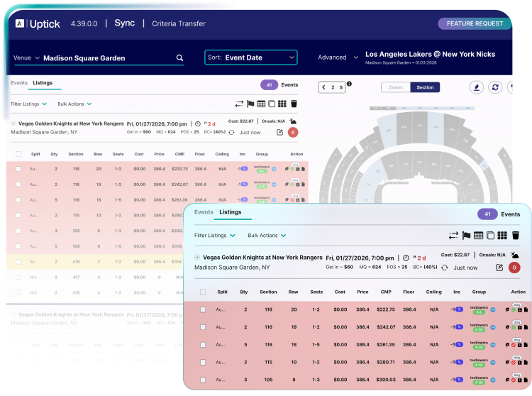Screen dimensions: 532x396
Task: Click the paint fill icon above seating map
Action: tap(477, 87)
